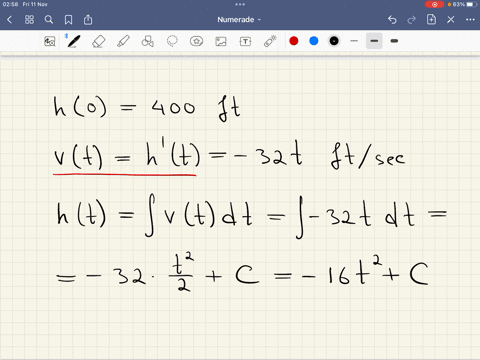The width and height of the screenshot is (480, 360).
Task: Tap the multitasking three dots at top
Action: [240, 4]
